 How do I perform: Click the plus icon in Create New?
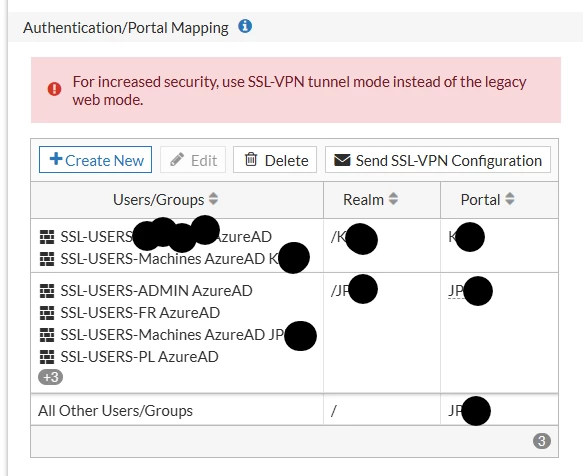pos(56,159)
